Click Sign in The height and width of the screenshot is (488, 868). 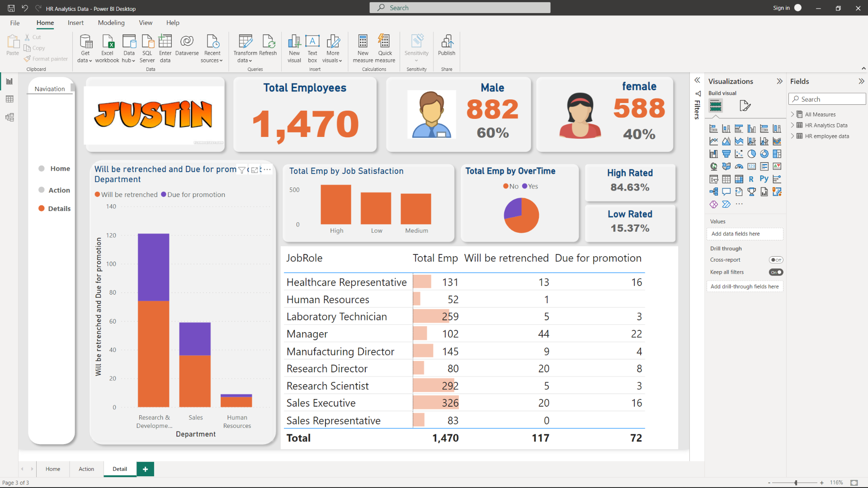point(781,8)
